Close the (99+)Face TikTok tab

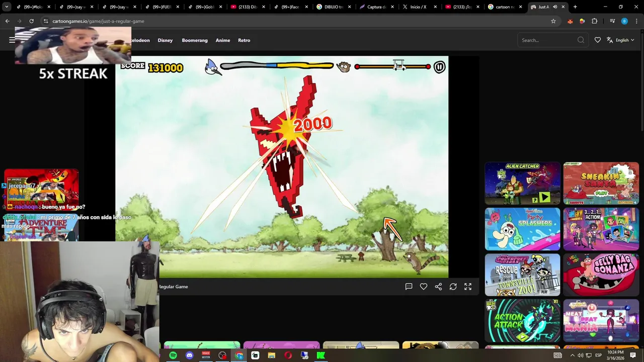coord(306,7)
